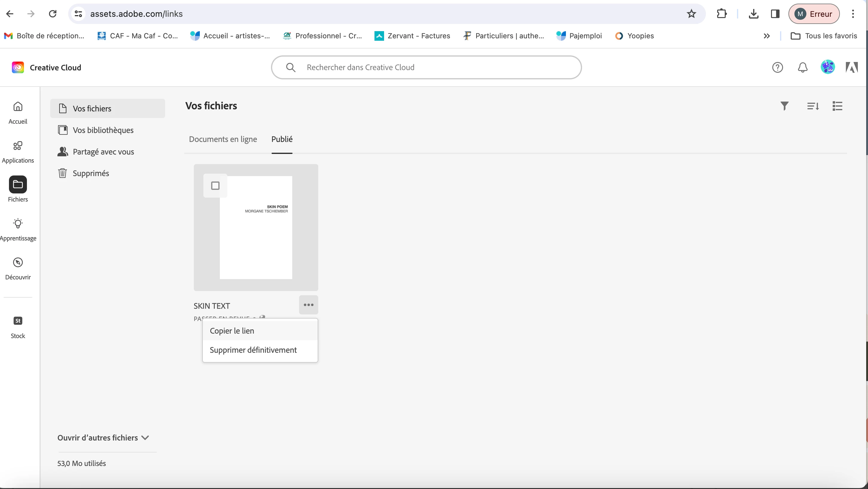Click the Creative Cloud search field

(426, 67)
